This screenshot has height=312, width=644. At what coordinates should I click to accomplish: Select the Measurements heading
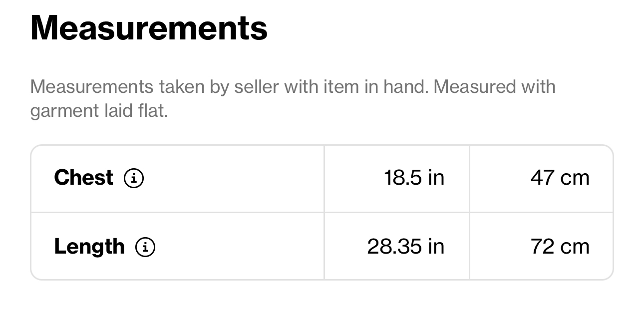tap(149, 28)
